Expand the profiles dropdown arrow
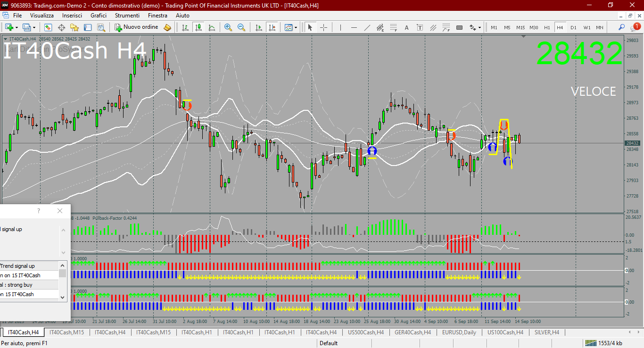The height and width of the screenshot is (348, 644). point(34,27)
